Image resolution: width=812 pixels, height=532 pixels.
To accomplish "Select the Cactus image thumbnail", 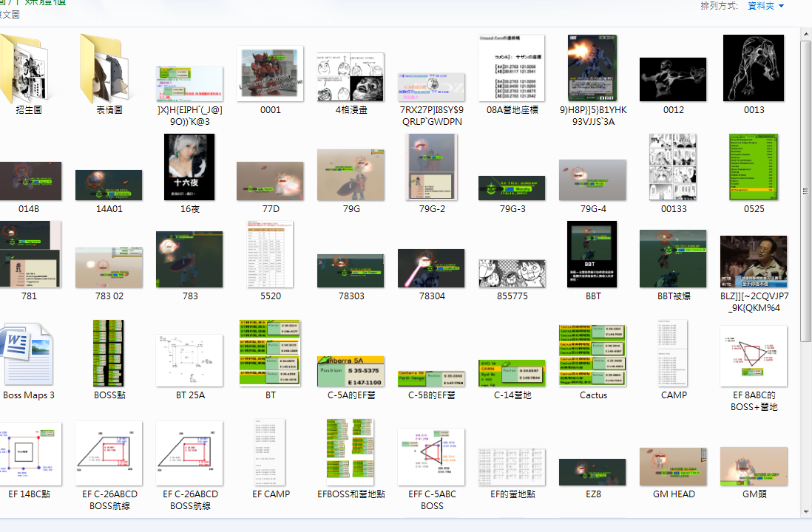I will (592, 355).
